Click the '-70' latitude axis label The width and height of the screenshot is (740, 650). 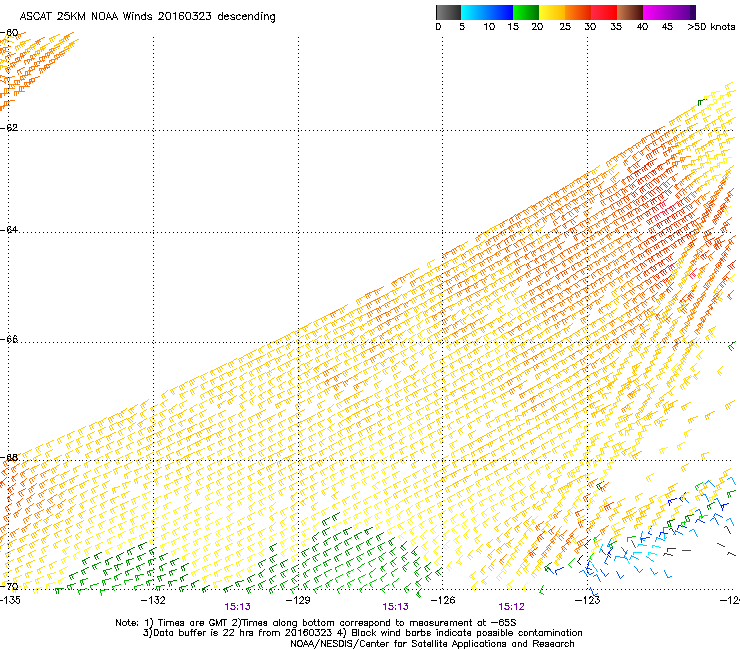(x=9, y=587)
